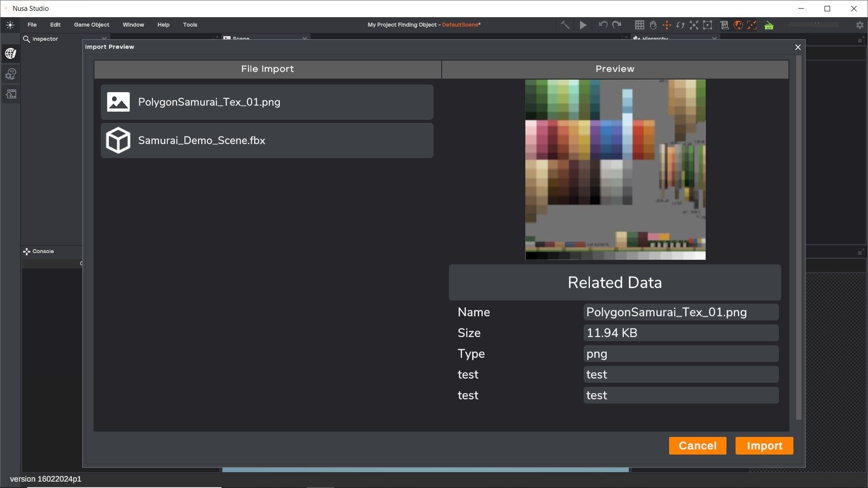This screenshot has width=868, height=488.
Task: Select Samurai_Demo_Scene.fbx in file list
Action: point(267,141)
